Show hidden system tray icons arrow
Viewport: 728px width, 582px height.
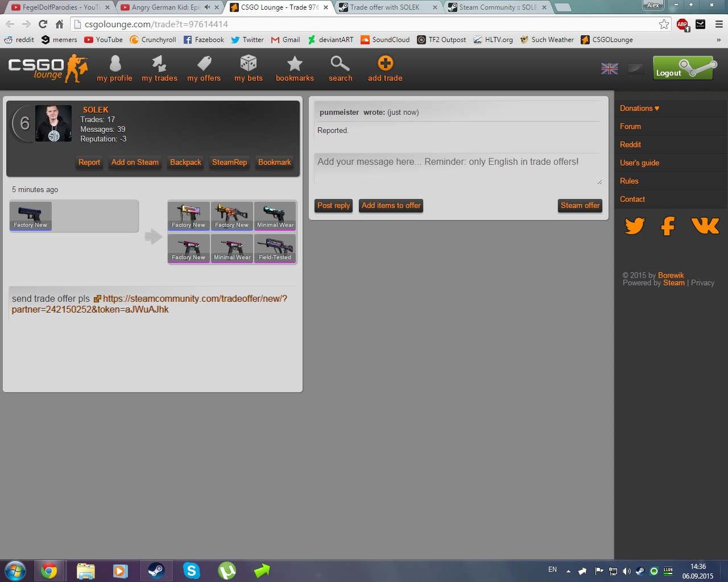[x=568, y=571]
